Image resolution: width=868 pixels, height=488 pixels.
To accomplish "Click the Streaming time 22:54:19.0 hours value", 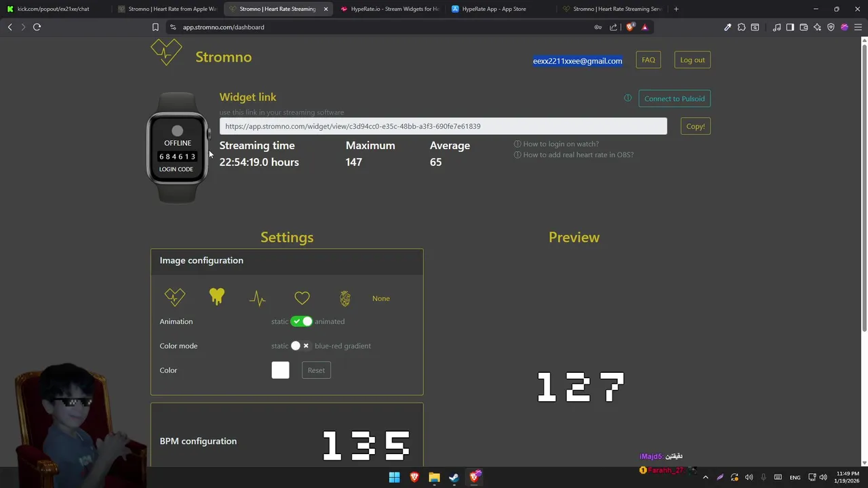I will pyautogui.click(x=259, y=162).
